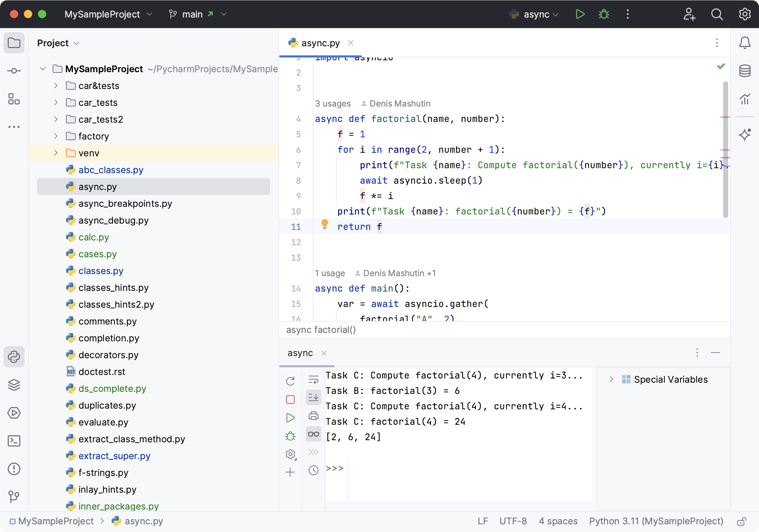
Task: Toggle show variables glasses icon
Action: (314, 434)
